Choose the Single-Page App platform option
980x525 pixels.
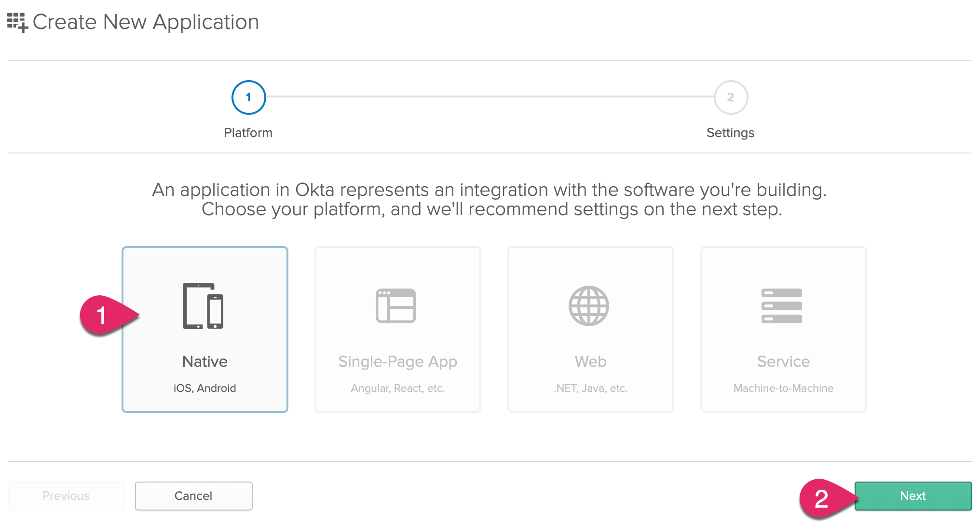(x=397, y=361)
